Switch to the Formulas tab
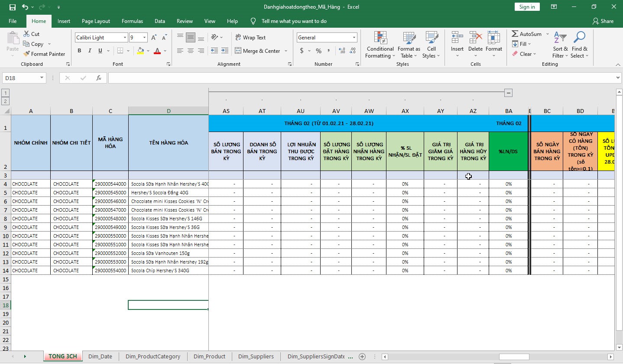The image size is (623, 364). point(132,21)
